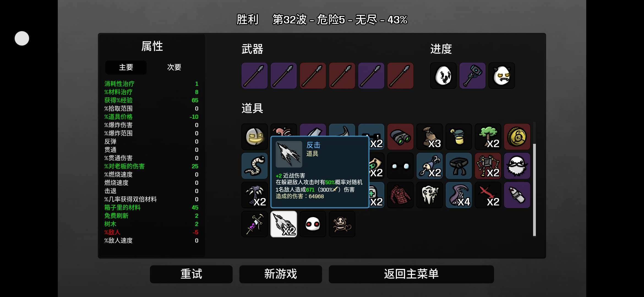Click the tooth item icon

click(429, 195)
